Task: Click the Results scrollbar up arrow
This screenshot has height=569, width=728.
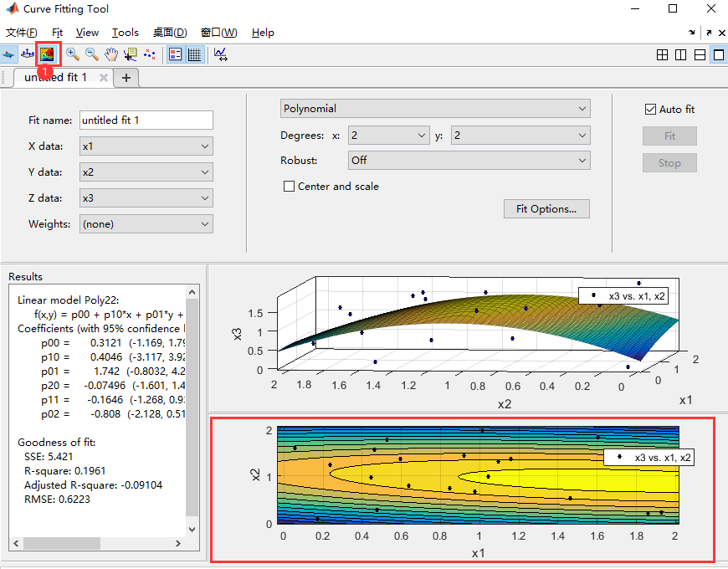Action: click(192, 292)
